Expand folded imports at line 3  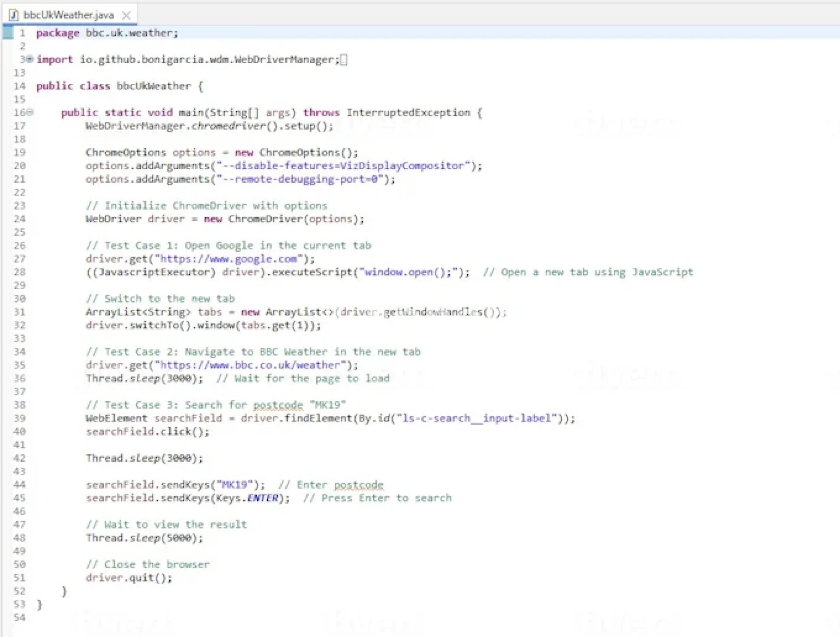(x=30, y=59)
